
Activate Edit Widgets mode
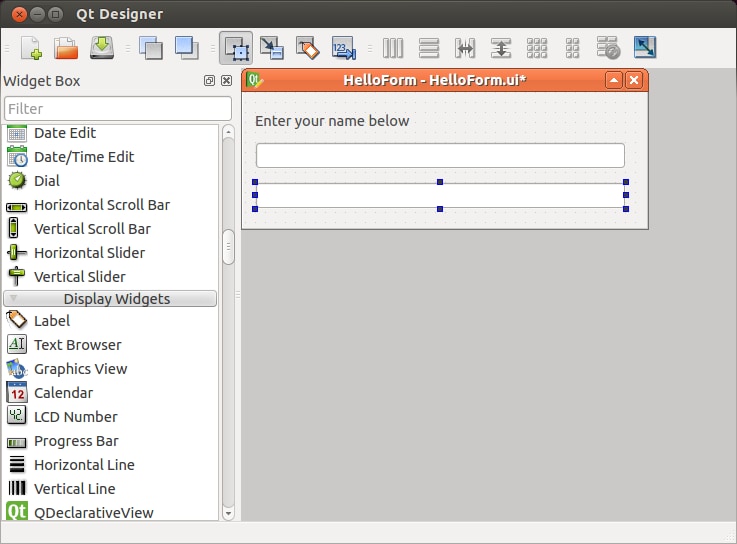pos(236,48)
